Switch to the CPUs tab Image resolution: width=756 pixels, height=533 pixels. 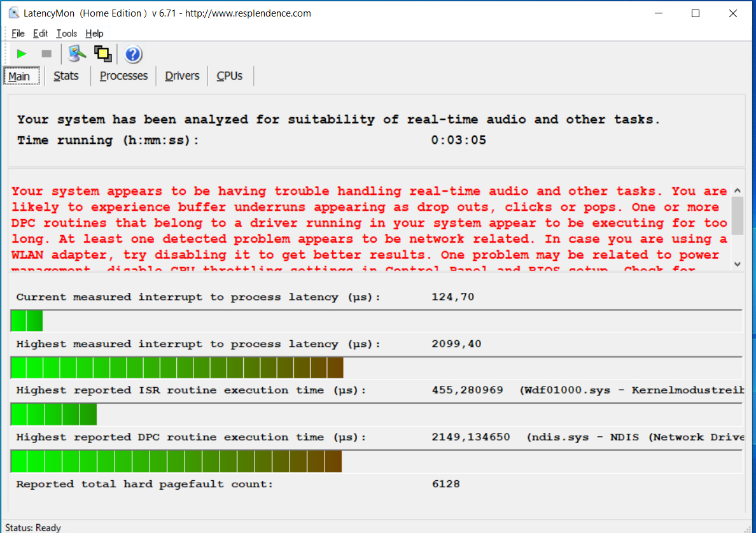coord(230,76)
